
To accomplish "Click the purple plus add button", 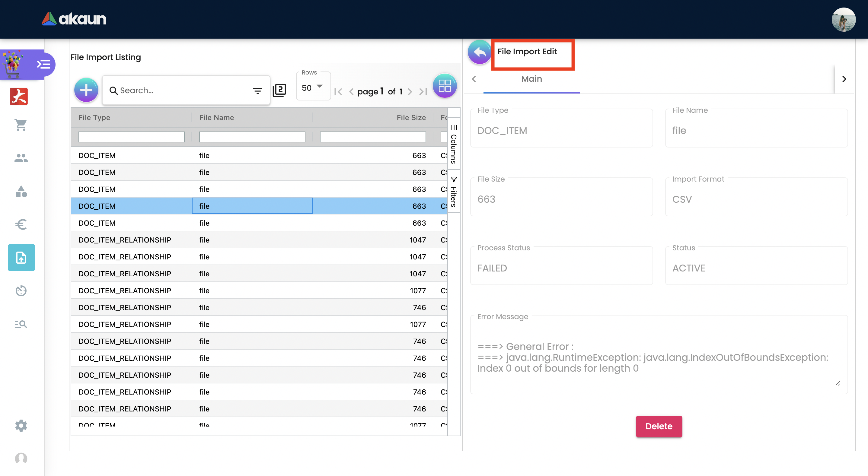I will (86, 90).
